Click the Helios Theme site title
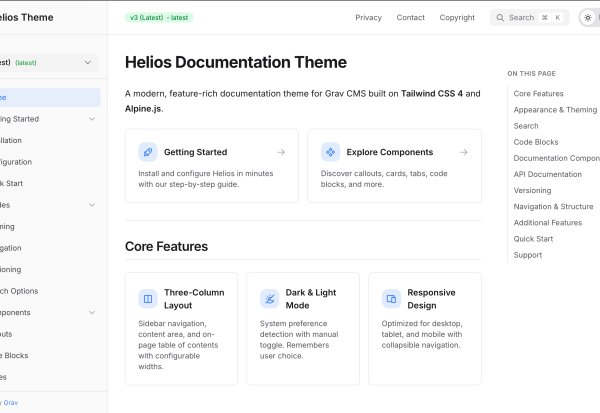Image resolution: width=600 pixels, height=413 pixels. point(27,18)
